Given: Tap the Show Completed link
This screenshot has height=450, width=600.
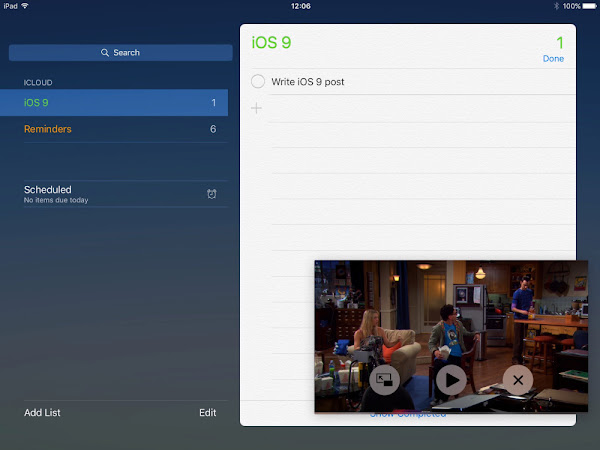Looking at the screenshot, I should [408, 415].
